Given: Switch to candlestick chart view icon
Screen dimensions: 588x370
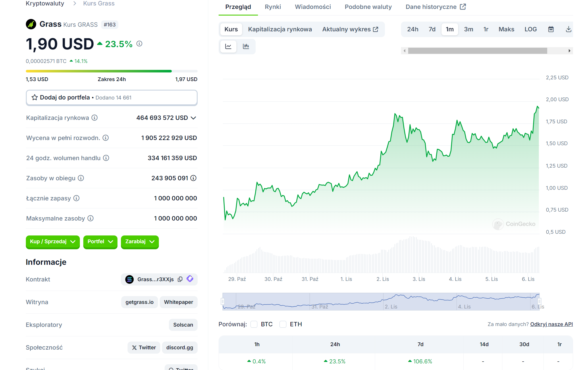Looking at the screenshot, I should tap(246, 46).
